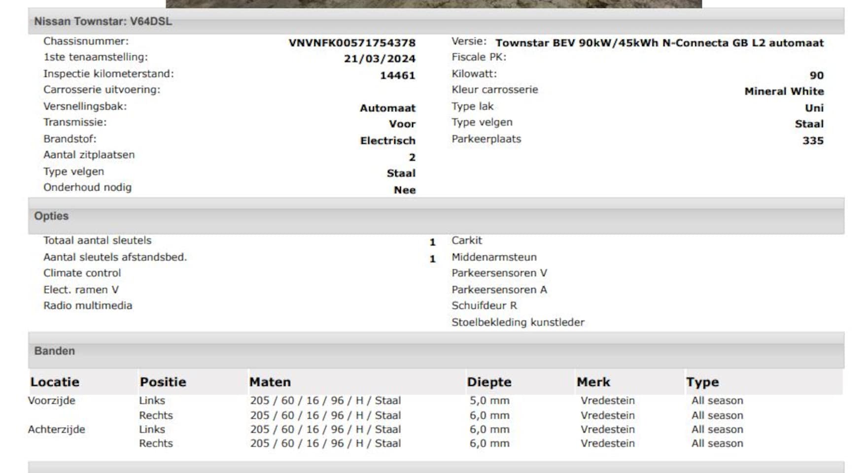
Task: Click the Diepte column header
Action: pos(489,382)
